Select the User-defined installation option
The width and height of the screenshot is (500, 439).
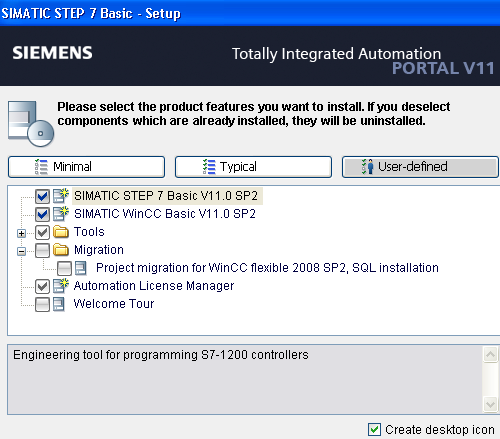[420, 167]
